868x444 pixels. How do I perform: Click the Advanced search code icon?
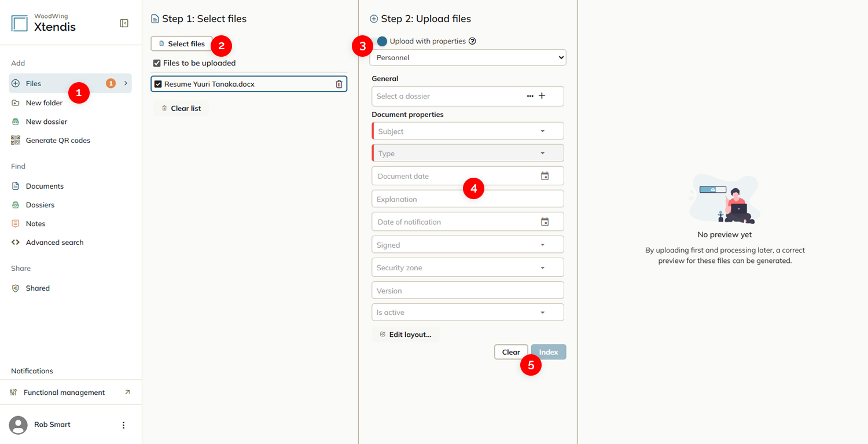click(x=16, y=243)
